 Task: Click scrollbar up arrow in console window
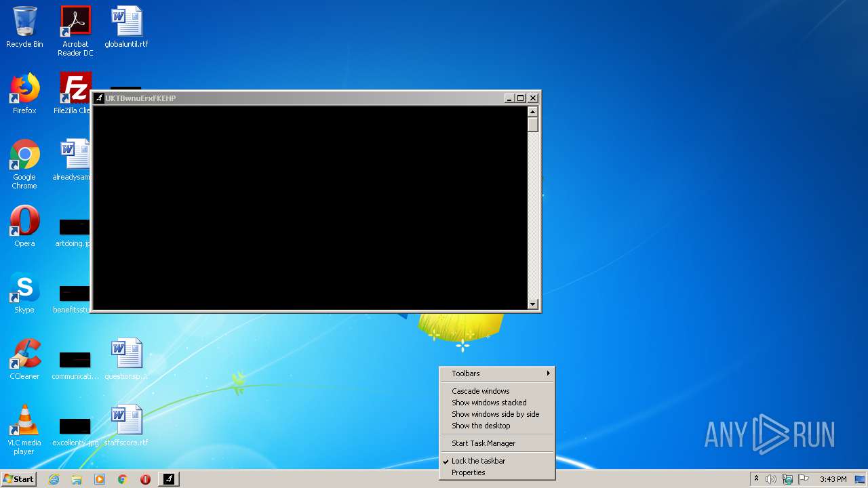pyautogui.click(x=533, y=112)
